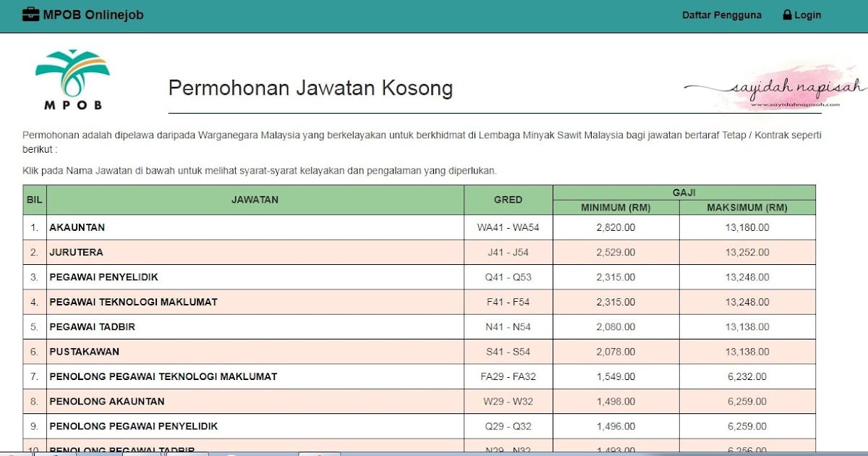Open PUSTAKAWAN job details
This screenshot has width=868, height=456.
(84, 352)
